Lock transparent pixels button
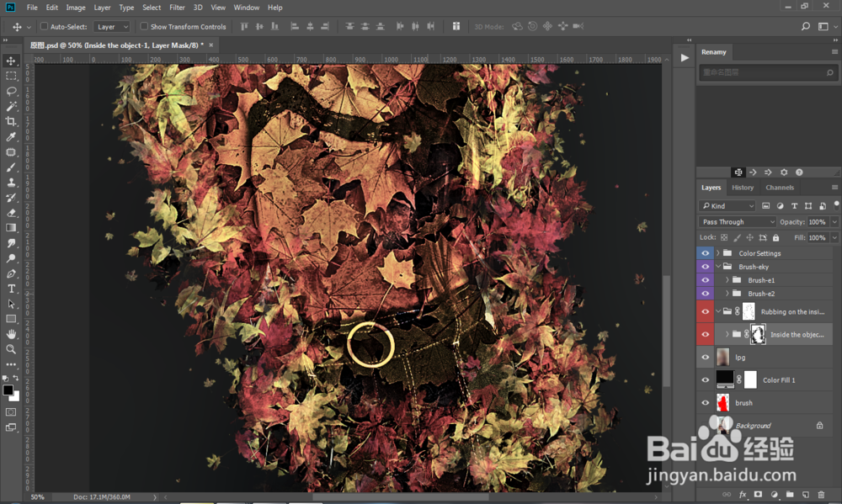This screenshot has height=504, width=842. point(724,237)
